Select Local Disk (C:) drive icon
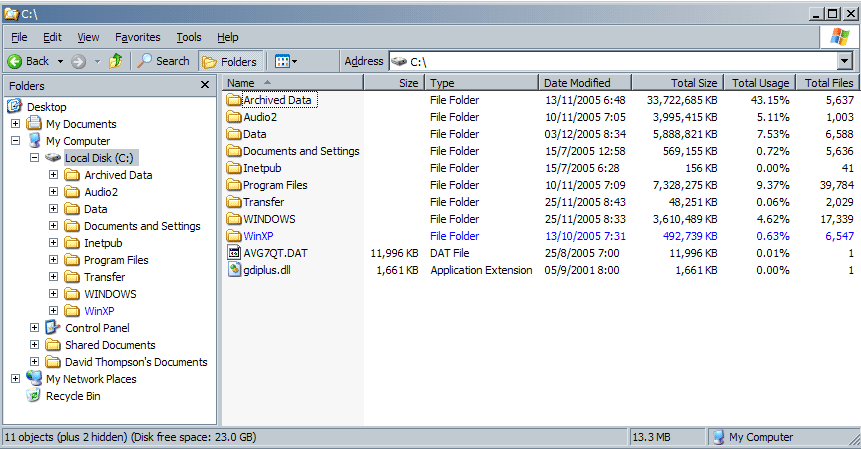This screenshot has height=449, width=861. point(53,158)
